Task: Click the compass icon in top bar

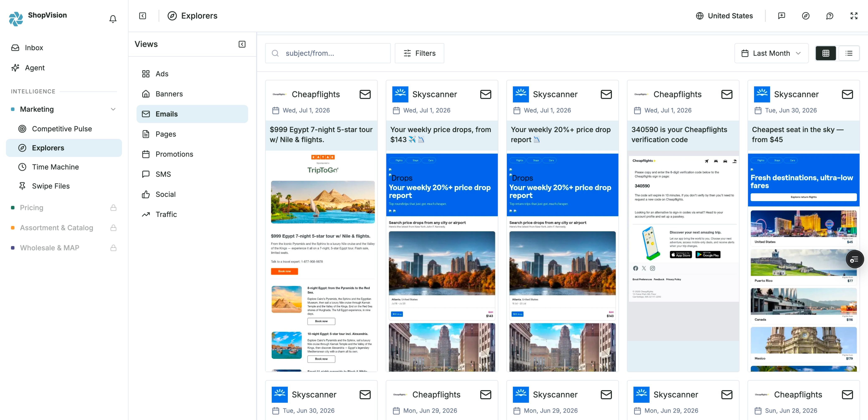Action: 805,16
